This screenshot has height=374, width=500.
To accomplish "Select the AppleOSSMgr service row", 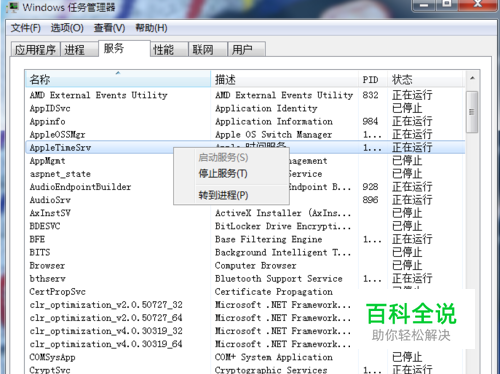I will (x=245, y=135).
